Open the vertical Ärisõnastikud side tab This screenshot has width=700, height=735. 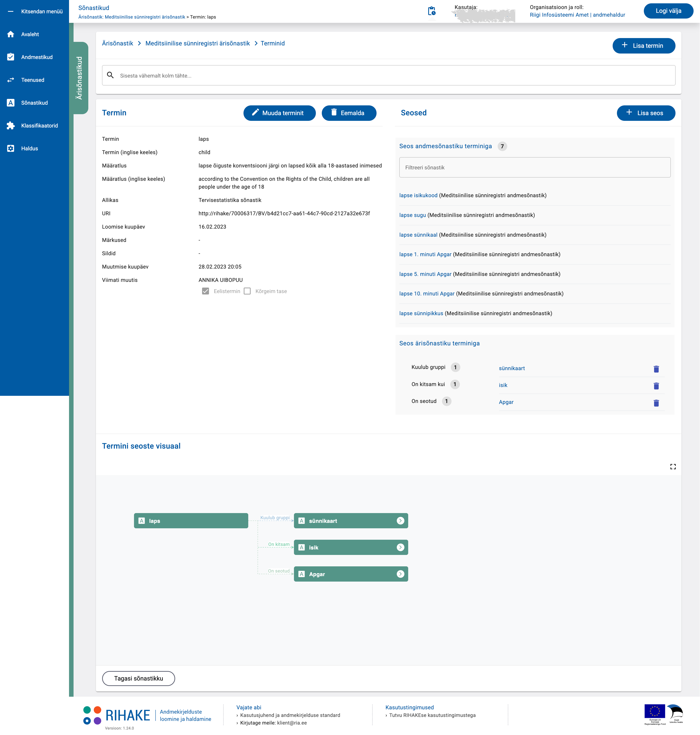tap(79, 78)
